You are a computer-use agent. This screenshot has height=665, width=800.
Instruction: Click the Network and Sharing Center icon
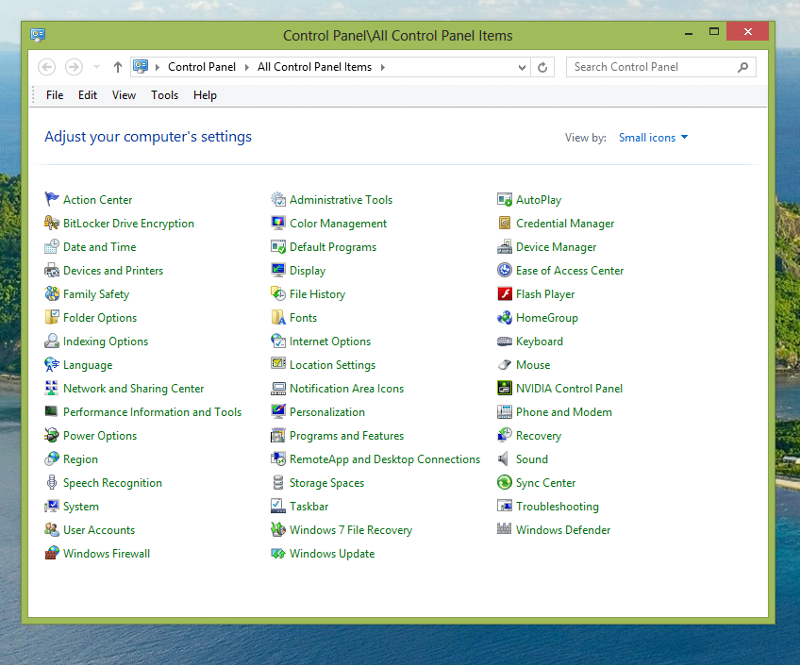[52, 388]
